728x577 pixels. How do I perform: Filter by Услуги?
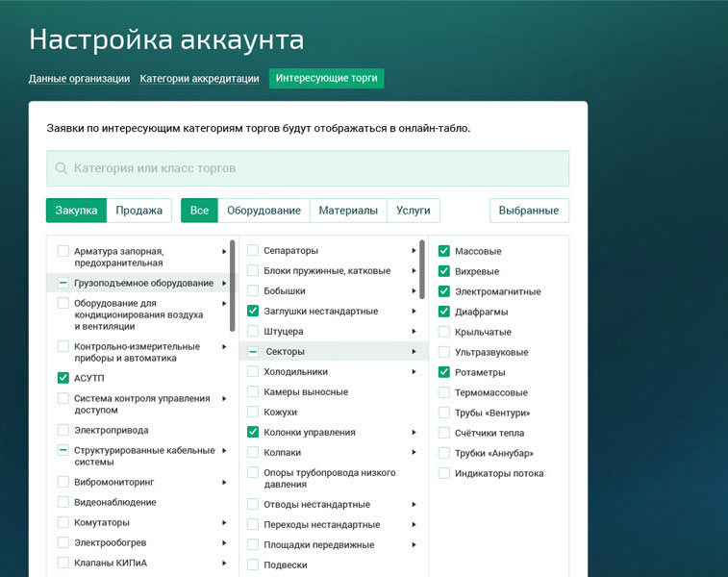point(414,211)
